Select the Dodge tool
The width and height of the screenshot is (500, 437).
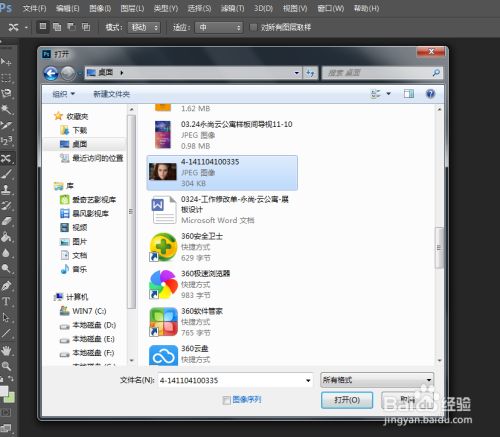[6, 269]
